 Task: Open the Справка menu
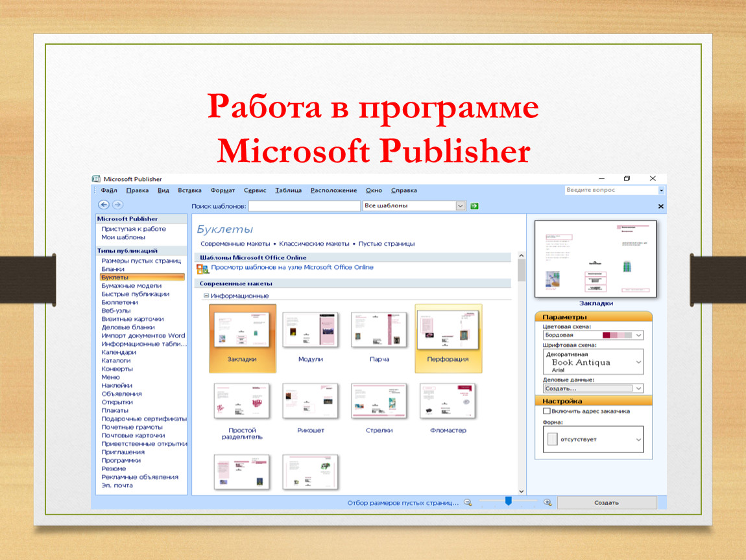(x=404, y=190)
